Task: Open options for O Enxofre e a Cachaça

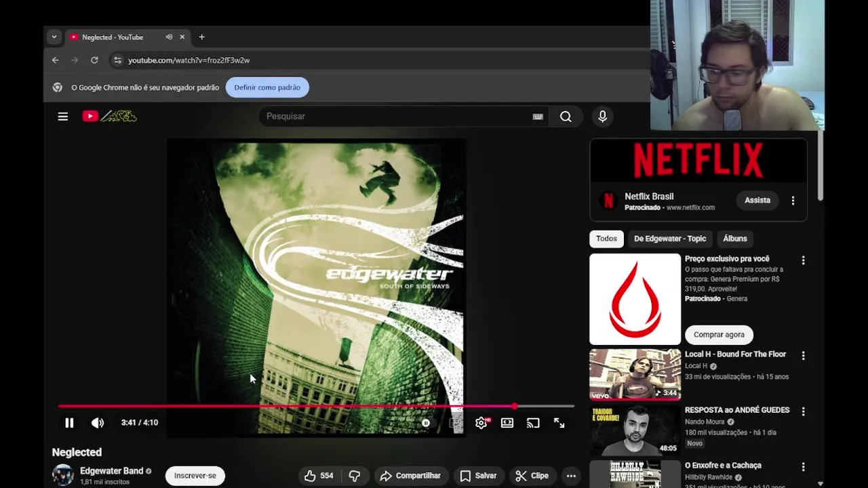Action: pyautogui.click(x=804, y=467)
